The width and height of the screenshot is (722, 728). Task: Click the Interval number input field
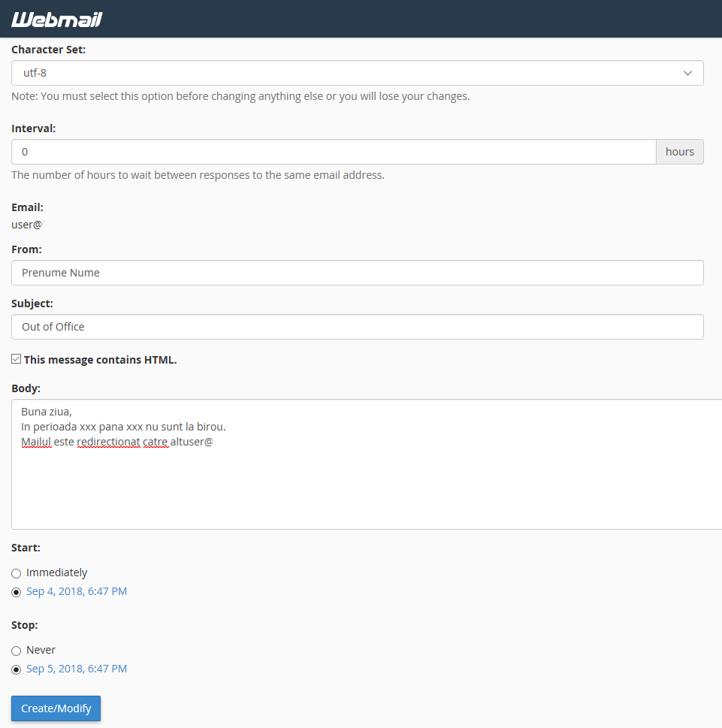(x=334, y=152)
